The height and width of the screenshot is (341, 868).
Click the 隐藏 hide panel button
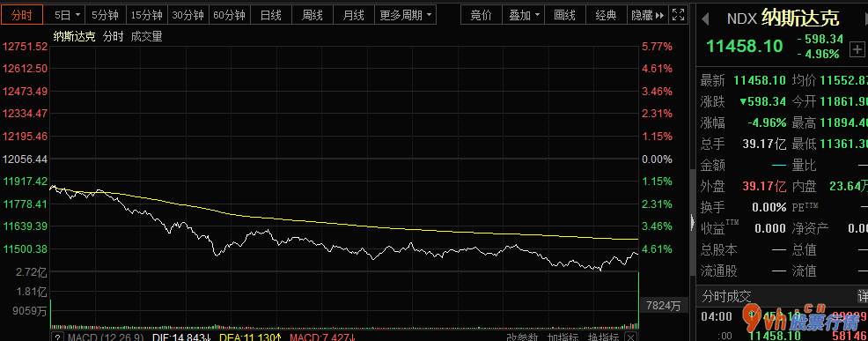647,15
